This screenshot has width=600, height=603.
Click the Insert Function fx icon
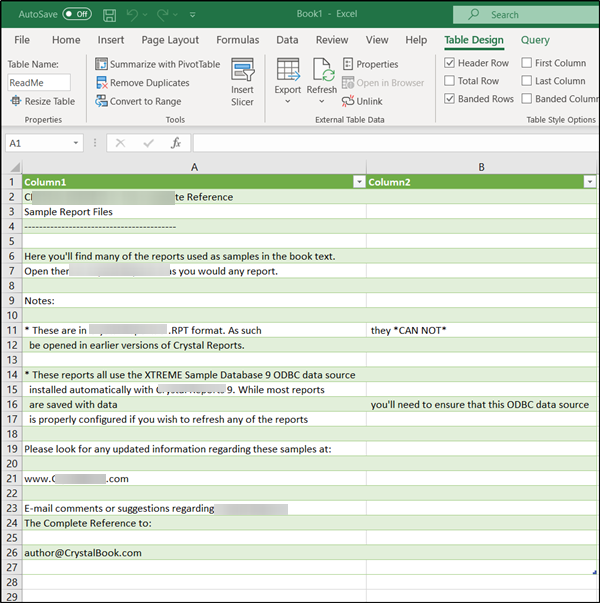(176, 143)
